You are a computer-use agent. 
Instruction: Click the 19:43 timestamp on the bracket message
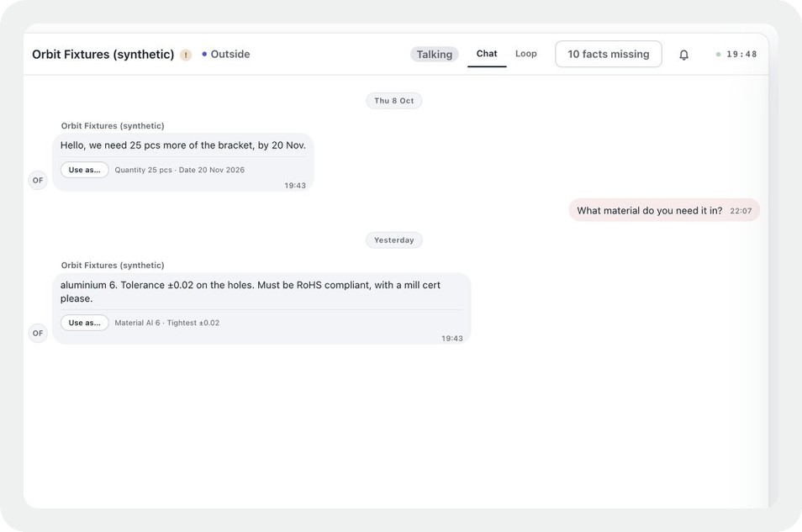click(x=295, y=186)
